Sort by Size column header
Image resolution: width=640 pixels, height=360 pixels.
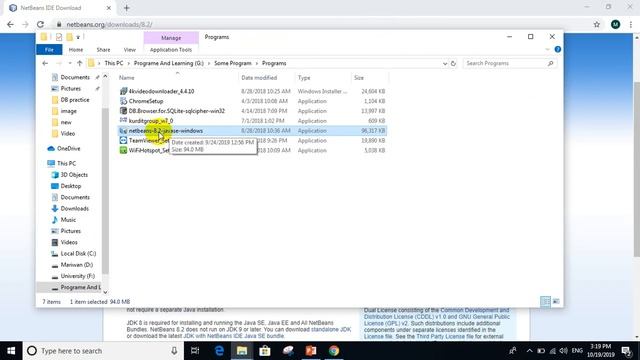tap(359, 78)
